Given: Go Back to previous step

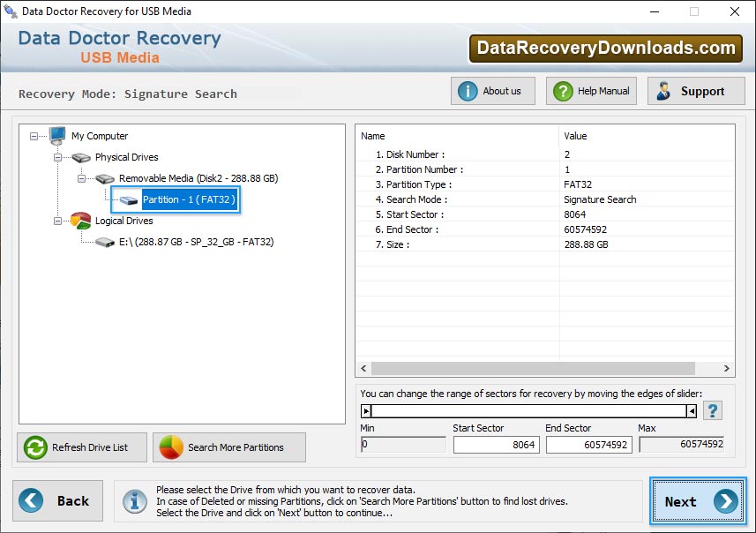Looking at the screenshot, I should [58, 500].
